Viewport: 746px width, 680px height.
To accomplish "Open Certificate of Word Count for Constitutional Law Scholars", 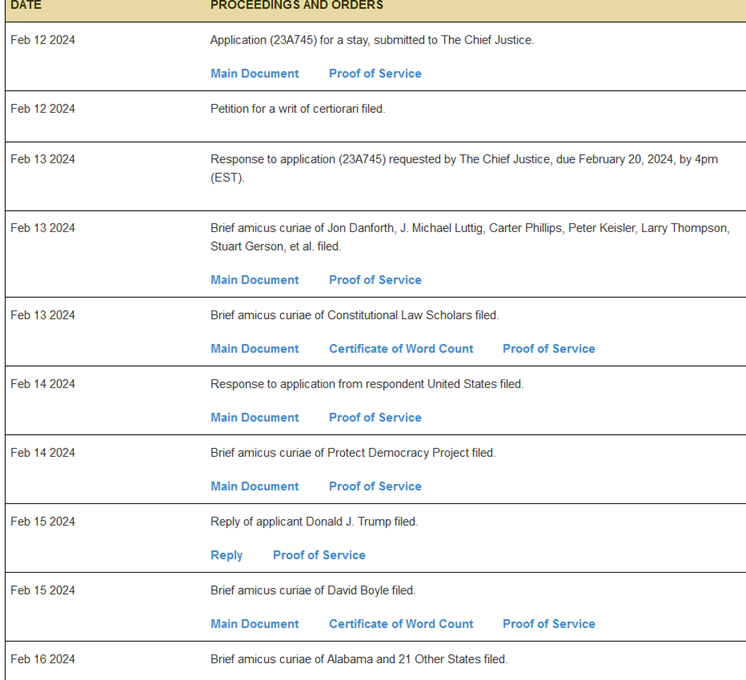I will [x=401, y=349].
